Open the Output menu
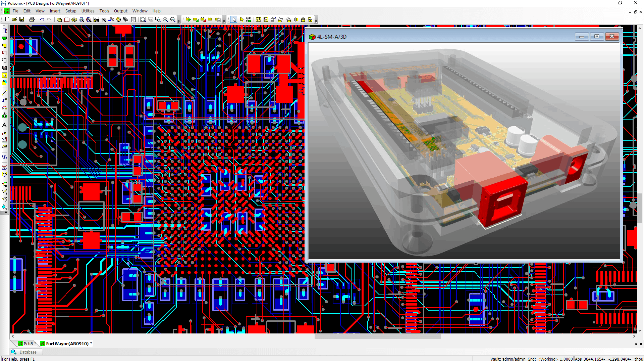Viewport: 644px width, 361px height. (x=121, y=11)
